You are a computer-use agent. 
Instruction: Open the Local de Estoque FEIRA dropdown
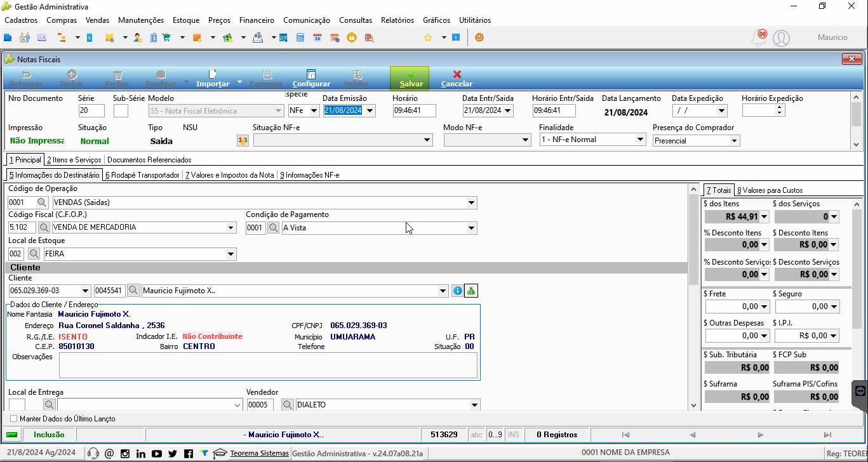click(x=230, y=254)
